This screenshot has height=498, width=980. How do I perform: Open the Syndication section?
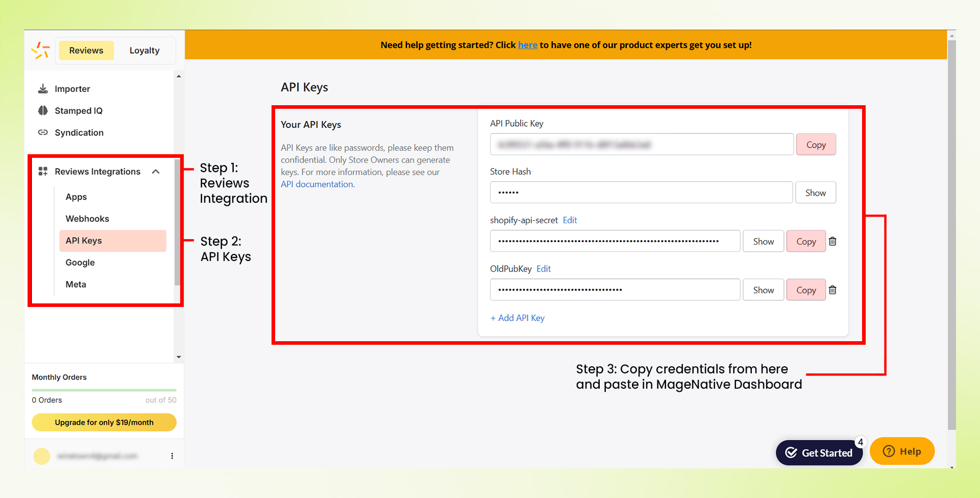click(x=79, y=132)
